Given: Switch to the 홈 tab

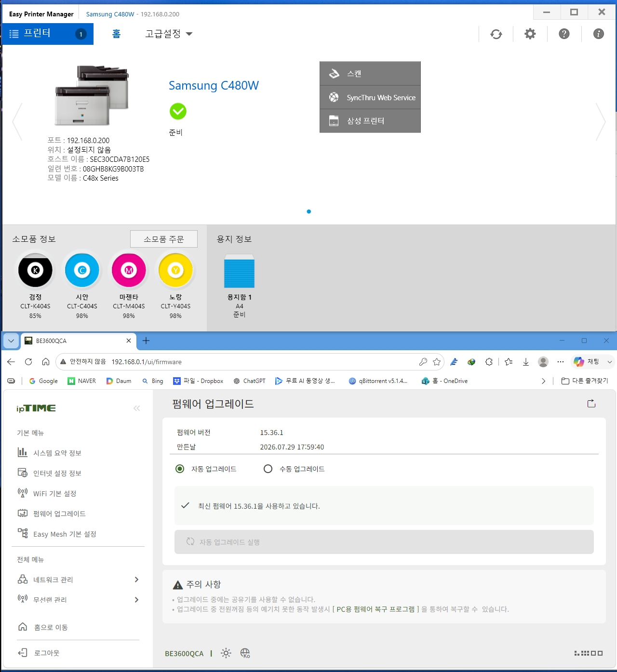Looking at the screenshot, I should [x=116, y=34].
